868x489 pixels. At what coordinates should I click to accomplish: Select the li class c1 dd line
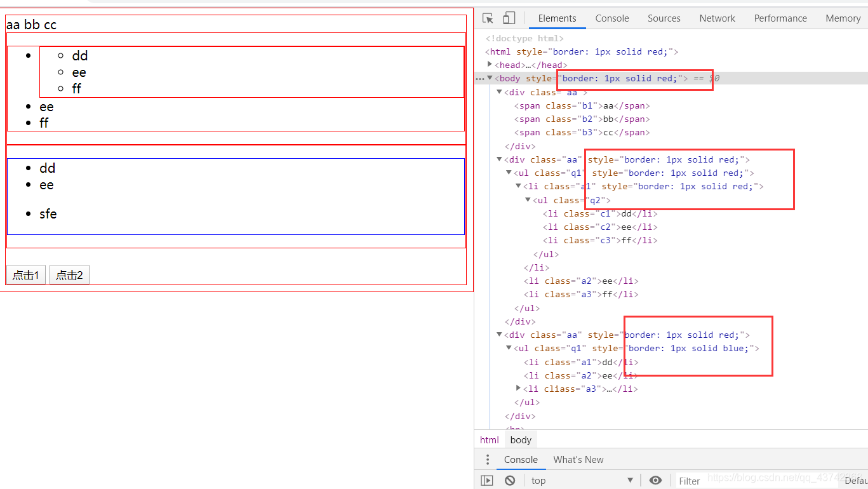(600, 213)
